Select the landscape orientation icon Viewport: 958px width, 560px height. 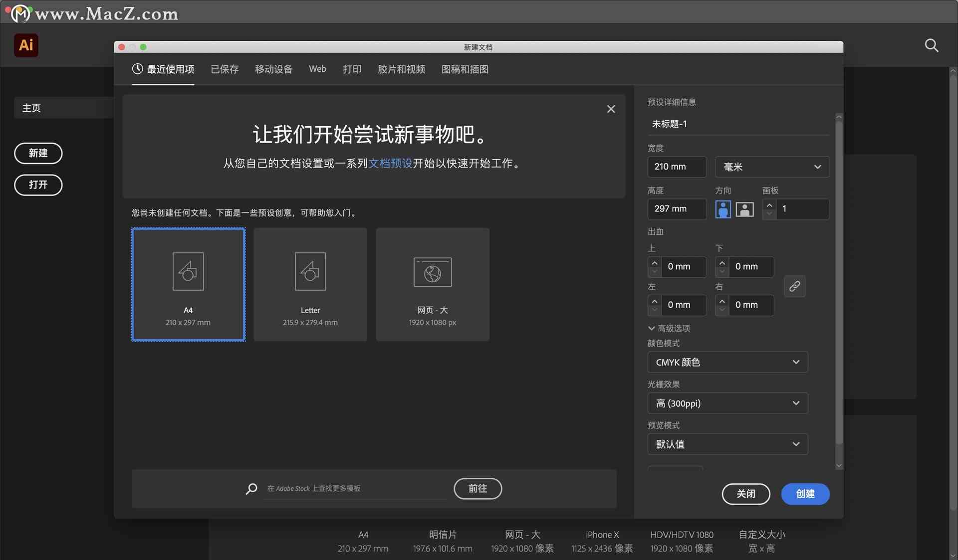coord(744,208)
